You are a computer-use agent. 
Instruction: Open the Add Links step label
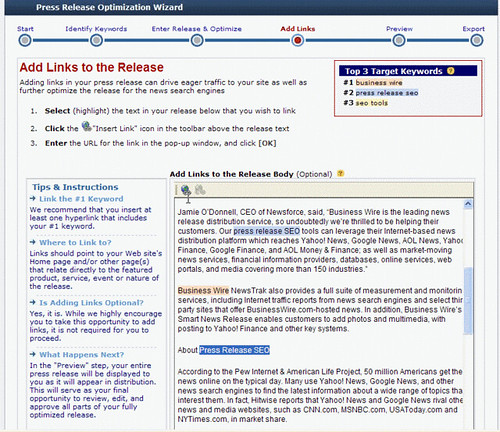click(x=298, y=29)
